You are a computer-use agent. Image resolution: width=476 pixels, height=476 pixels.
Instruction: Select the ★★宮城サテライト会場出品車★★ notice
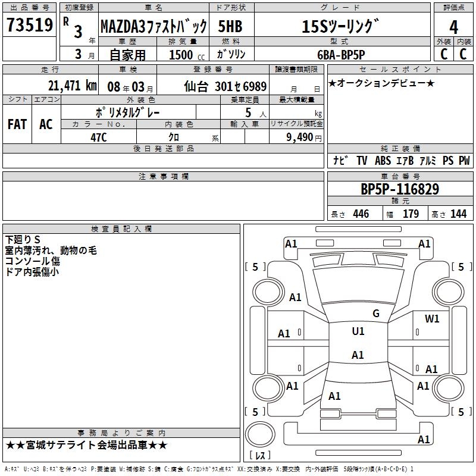tap(87, 445)
